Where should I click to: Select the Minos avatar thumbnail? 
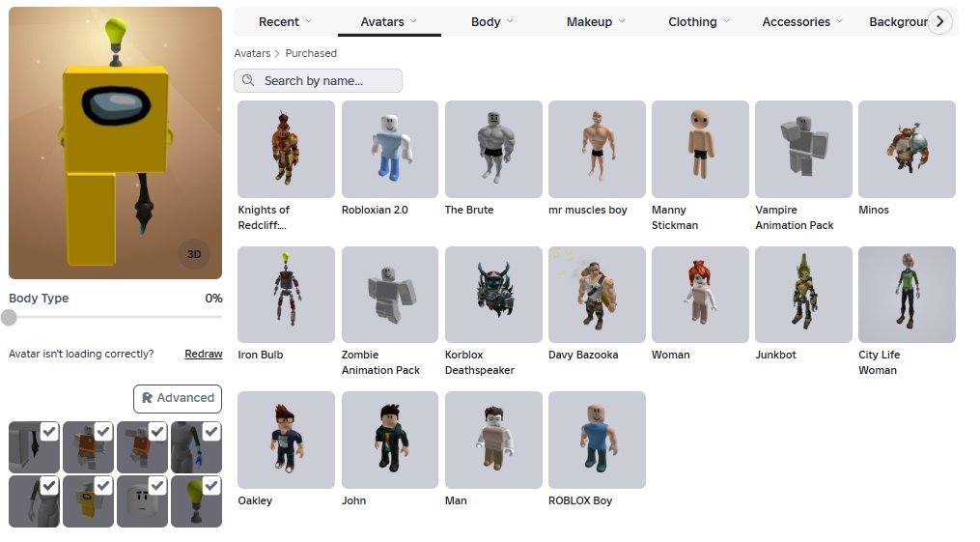(x=907, y=149)
